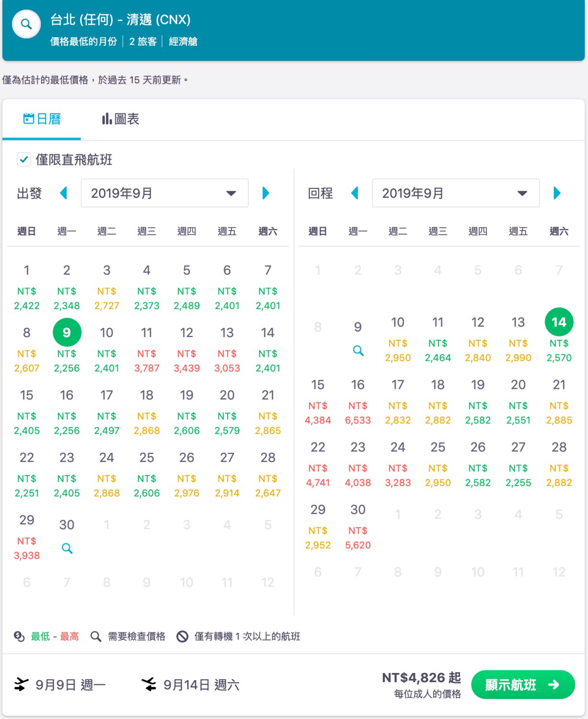Select departure date 9 highlighted green
The width and height of the screenshot is (588, 719).
[67, 332]
